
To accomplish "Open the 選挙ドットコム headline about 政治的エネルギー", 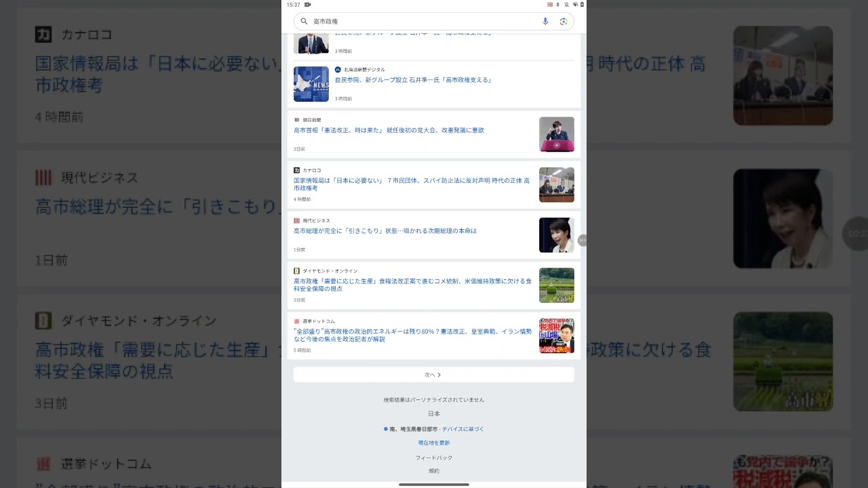I will [x=412, y=335].
